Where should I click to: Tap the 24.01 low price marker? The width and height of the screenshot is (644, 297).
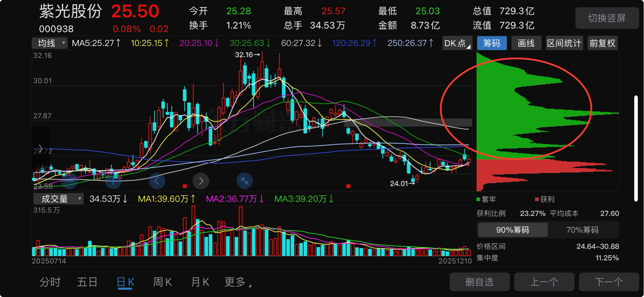coord(403,183)
